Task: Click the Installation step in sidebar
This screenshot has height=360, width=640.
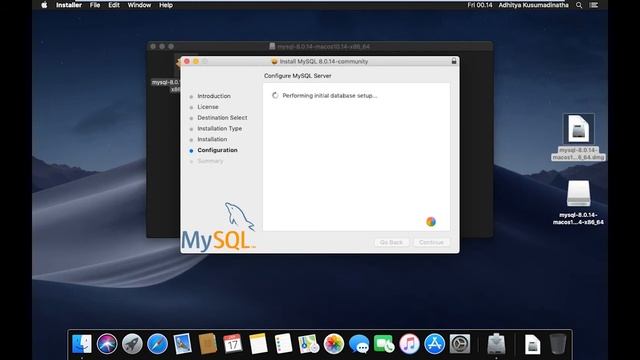Action: pyautogui.click(x=212, y=139)
